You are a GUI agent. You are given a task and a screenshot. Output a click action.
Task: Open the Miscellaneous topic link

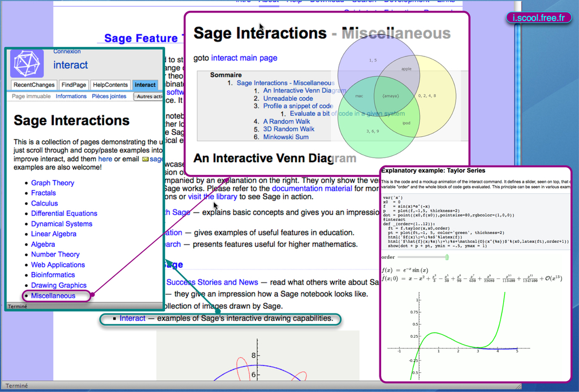coord(53,296)
